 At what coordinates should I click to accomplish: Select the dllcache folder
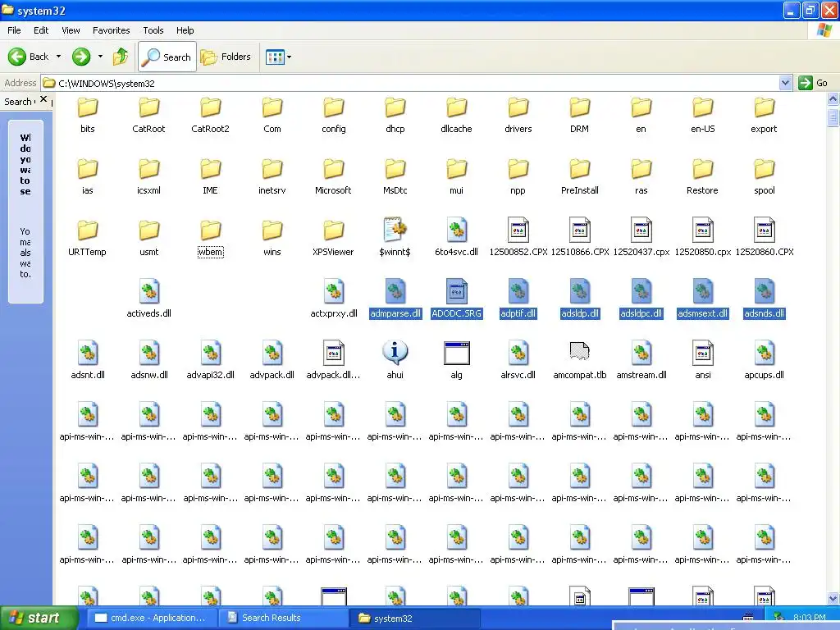click(456, 115)
